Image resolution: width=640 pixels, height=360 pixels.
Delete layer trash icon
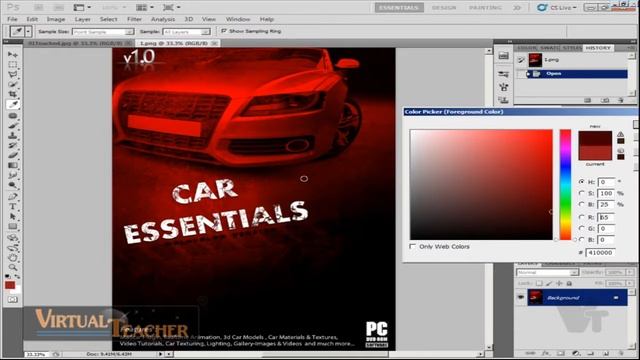pos(621,353)
